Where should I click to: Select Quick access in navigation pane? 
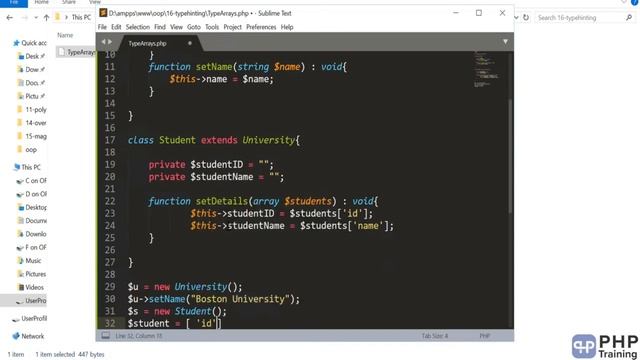click(x=29, y=43)
